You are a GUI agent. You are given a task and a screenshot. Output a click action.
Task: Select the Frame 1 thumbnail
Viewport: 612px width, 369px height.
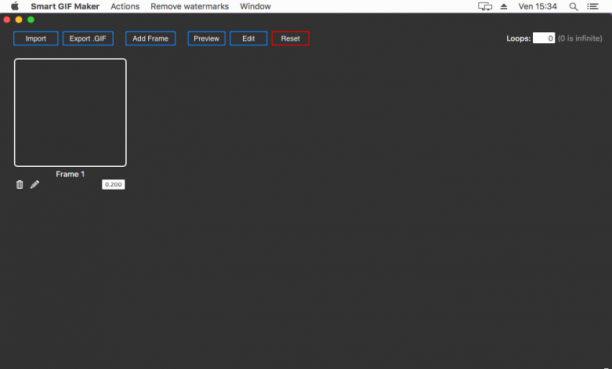pos(70,112)
